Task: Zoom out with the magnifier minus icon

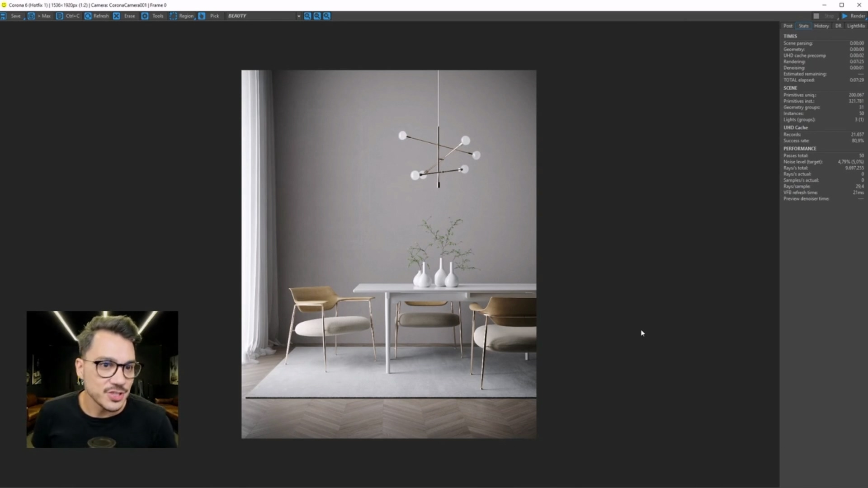Action: [x=317, y=16]
